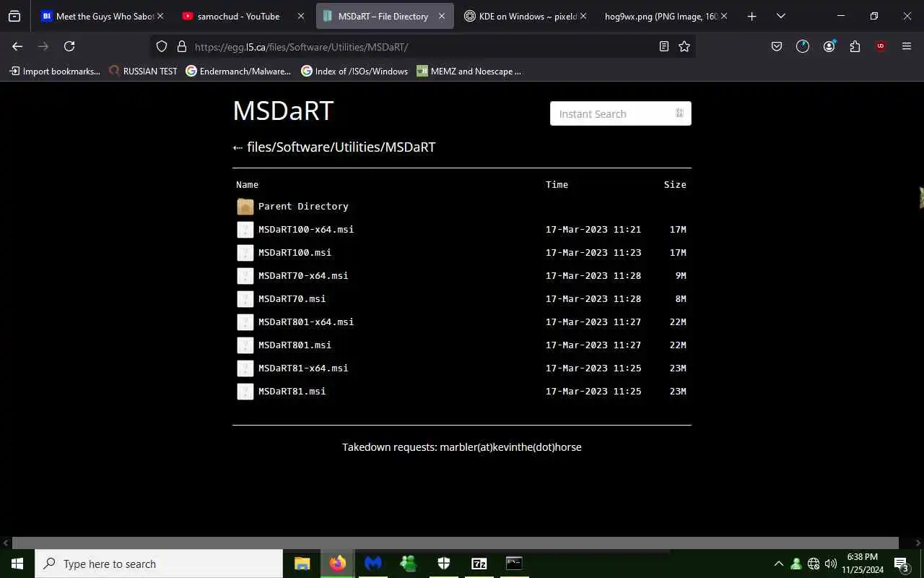Focus the Instant Search field

(x=621, y=113)
